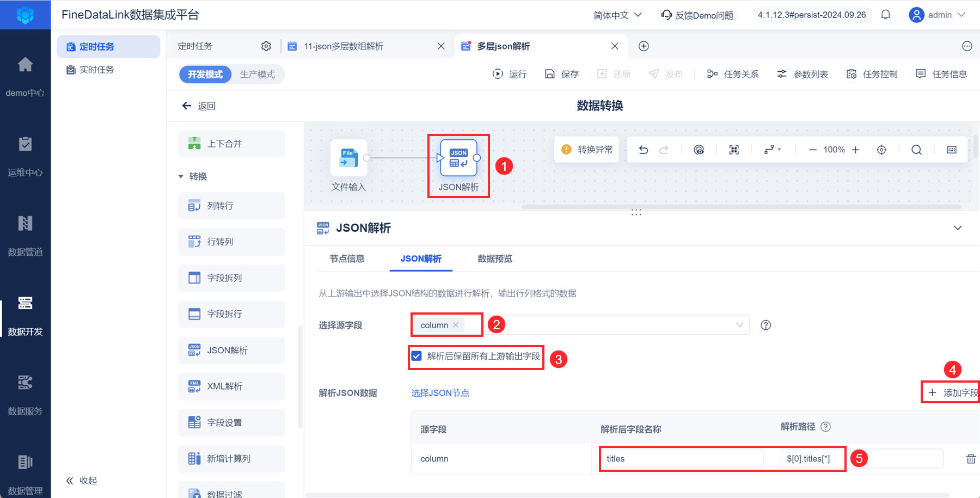Viewport: 980px width, 498px height.
Task: Close the 多层json解析 tab
Action: (x=615, y=46)
